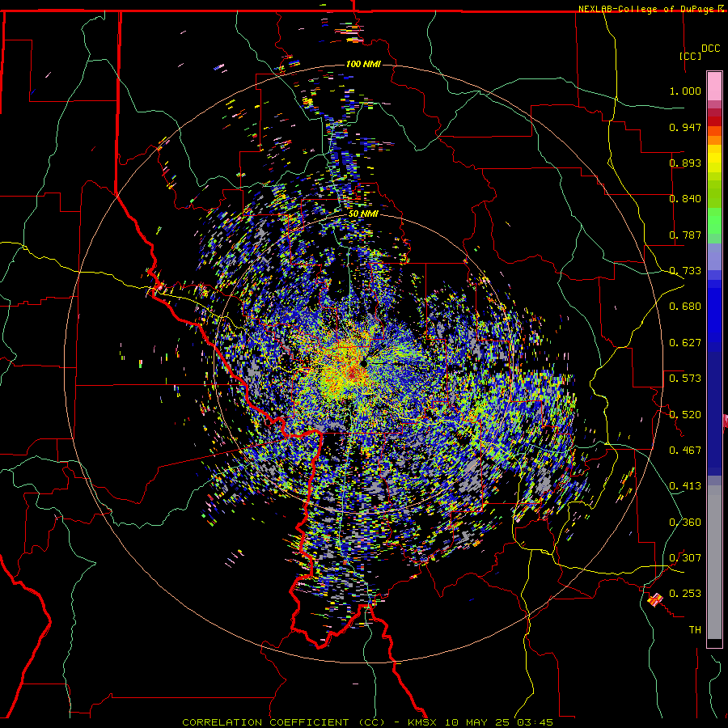Select the 0.413 legend value

685,486
